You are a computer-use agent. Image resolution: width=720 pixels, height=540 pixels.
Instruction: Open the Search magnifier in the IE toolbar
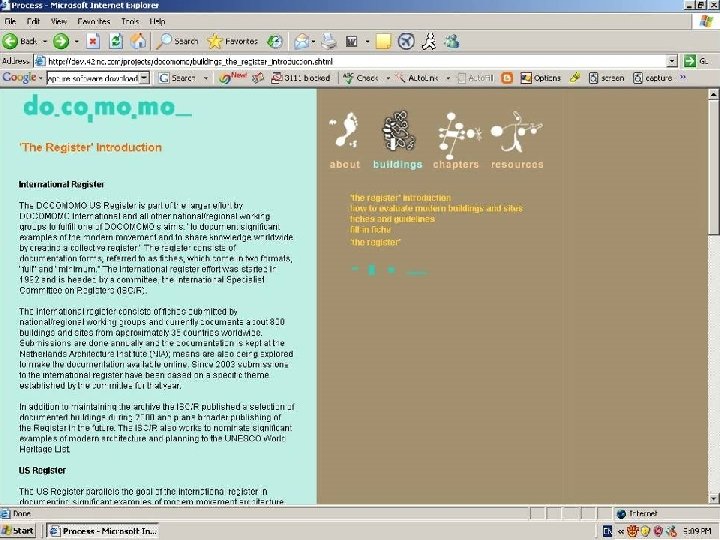click(178, 41)
